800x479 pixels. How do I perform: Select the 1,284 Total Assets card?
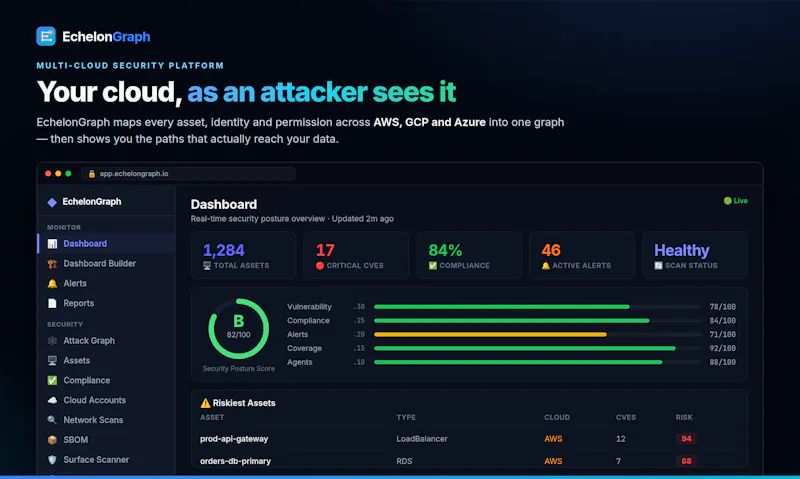pyautogui.click(x=243, y=255)
